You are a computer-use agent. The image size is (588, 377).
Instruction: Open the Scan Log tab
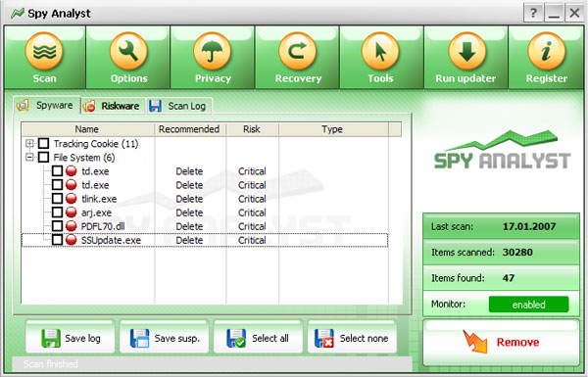[179, 106]
